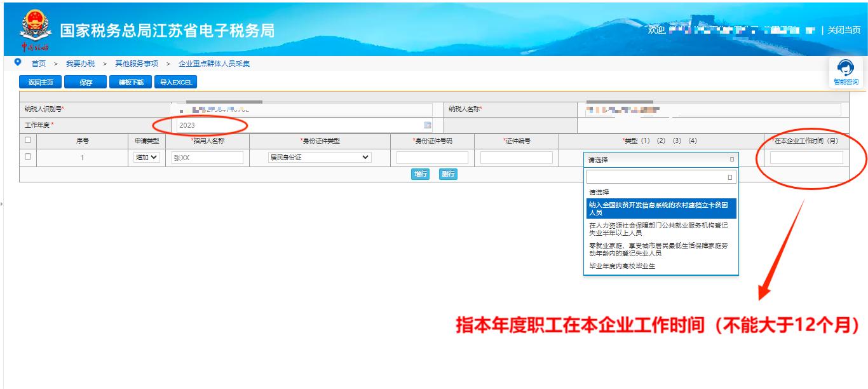
Task: Click the location pin icon in breadcrumb
Action: [x=18, y=63]
